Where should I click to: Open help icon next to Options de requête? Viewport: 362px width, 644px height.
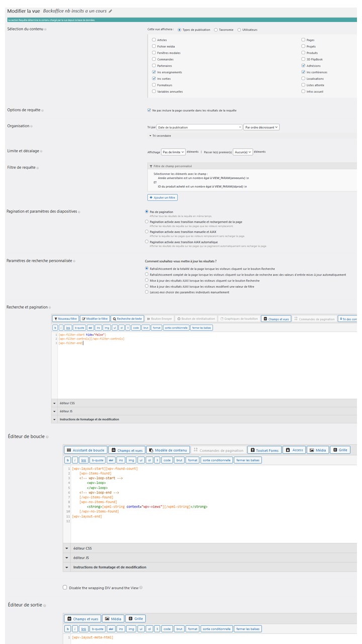(x=42, y=110)
